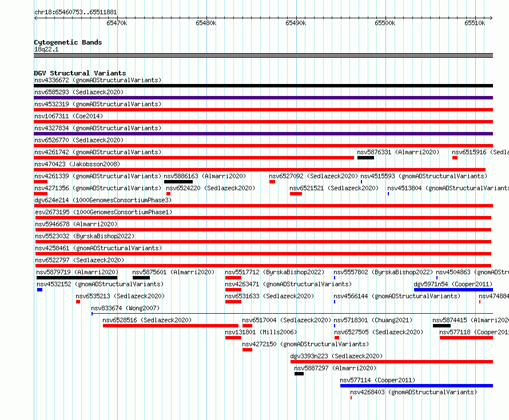Click esv2673195 (1000GenomesConsortiumPhase1) label
This screenshot has height=420, width=509.
(104, 212)
